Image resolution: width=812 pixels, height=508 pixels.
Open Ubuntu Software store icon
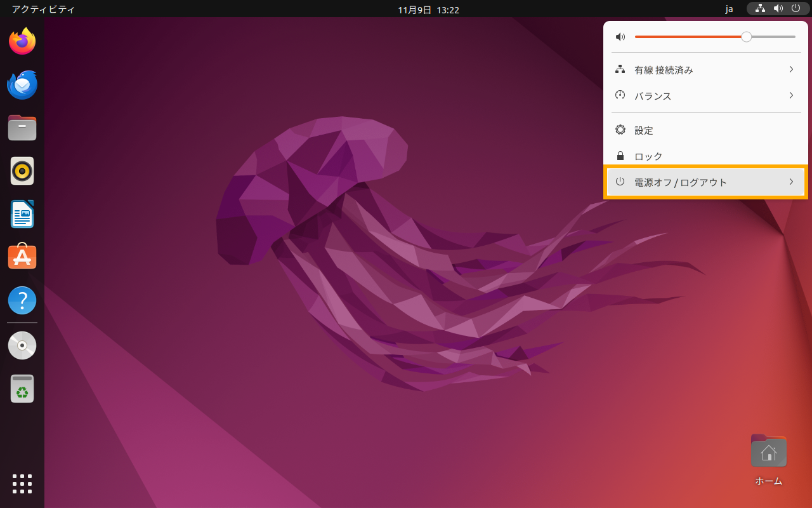(x=22, y=257)
